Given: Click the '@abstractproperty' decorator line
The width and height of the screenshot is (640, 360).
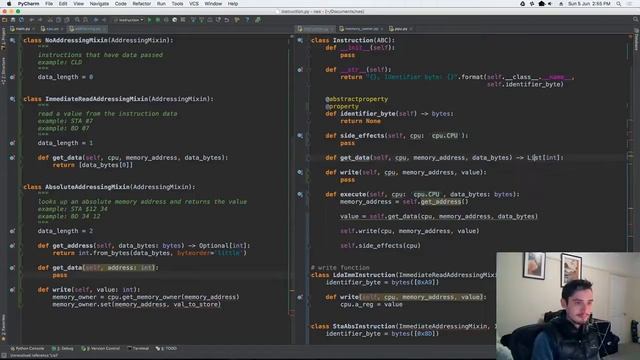Looking at the screenshot, I should [357, 99].
